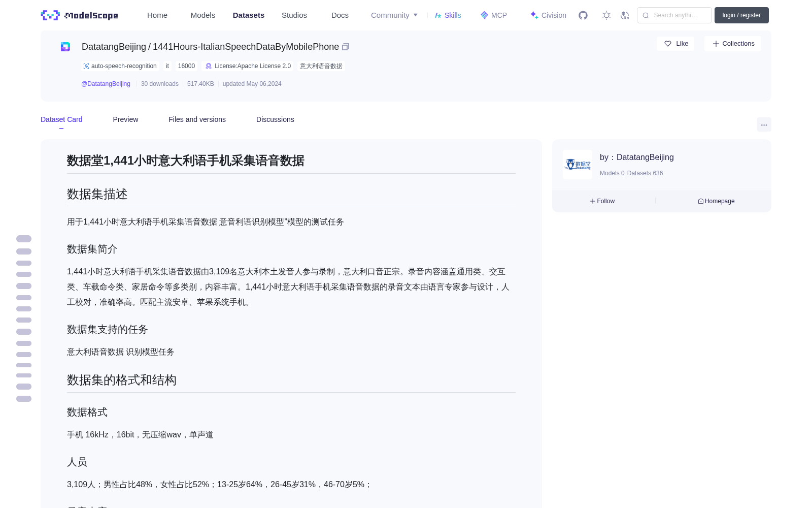
Task: Add dataset to Collections
Action: coord(733,44)
